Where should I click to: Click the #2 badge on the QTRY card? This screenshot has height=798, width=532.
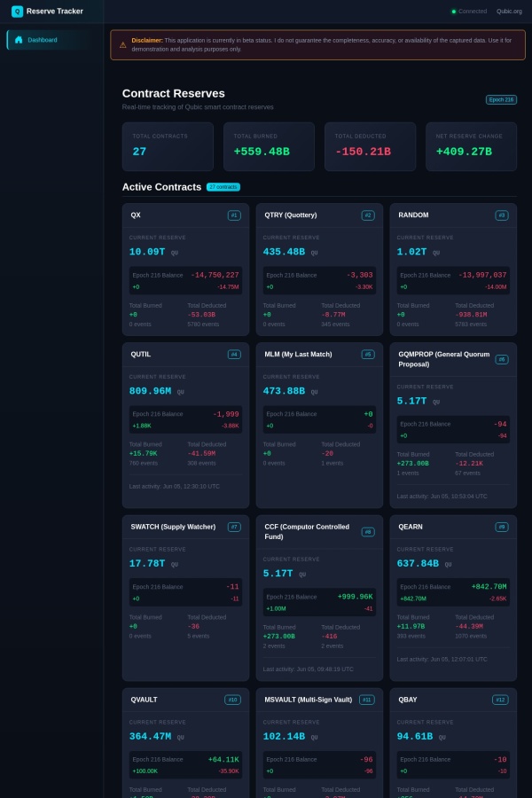click(x=368, y=215)
